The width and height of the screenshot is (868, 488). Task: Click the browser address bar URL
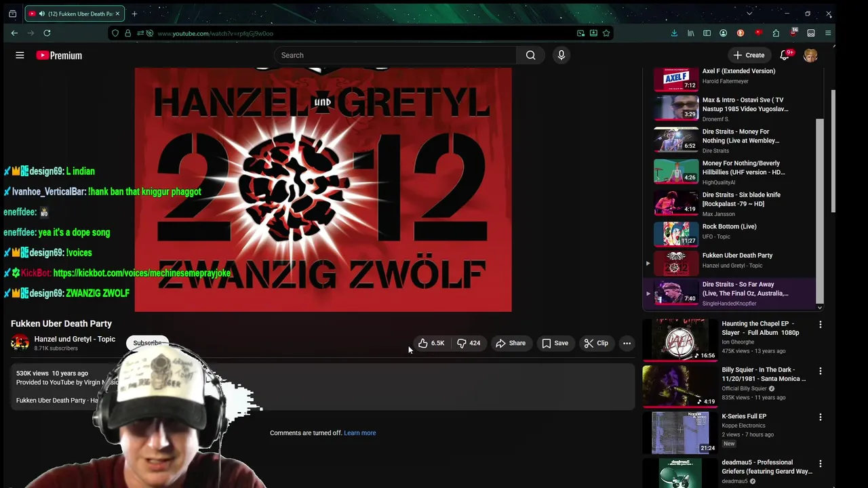coord(216,33)
